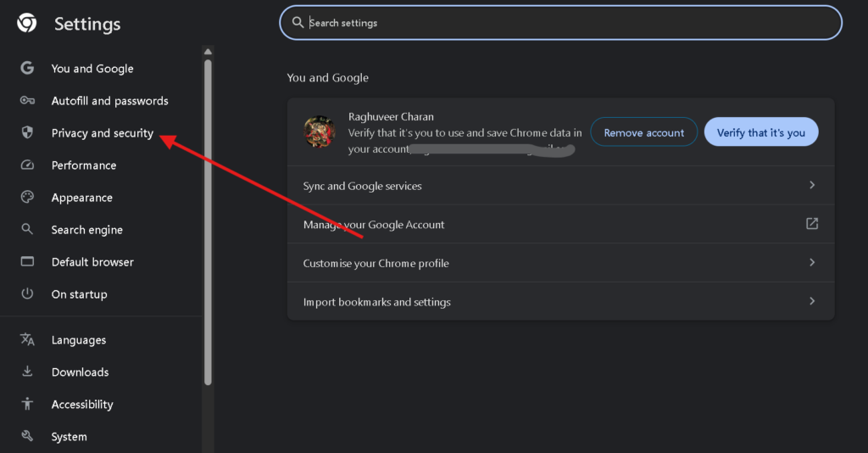Click the wrench icon for System

pyautogui.click(x=27, y=436)
